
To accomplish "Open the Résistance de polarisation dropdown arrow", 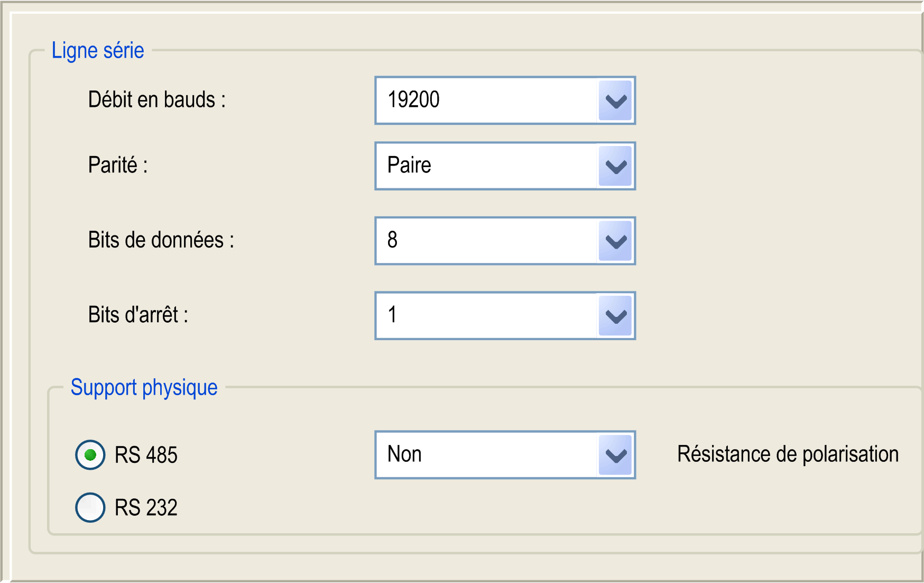I will pyautogui.click(x=615, y=455).
